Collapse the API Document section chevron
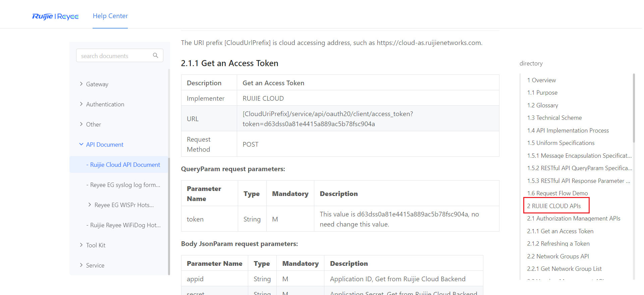The width and height of the screenshot is (644, 295). [x=81, y=144]
